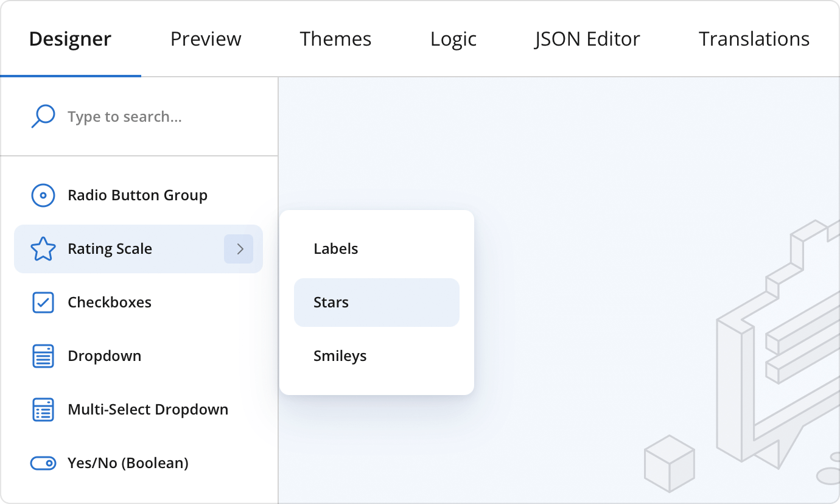Viewport: 840px width, 504px height.
Task: Click the magnifier icon in the search bar
Action: pyautogui.click(x=43, y=116)
